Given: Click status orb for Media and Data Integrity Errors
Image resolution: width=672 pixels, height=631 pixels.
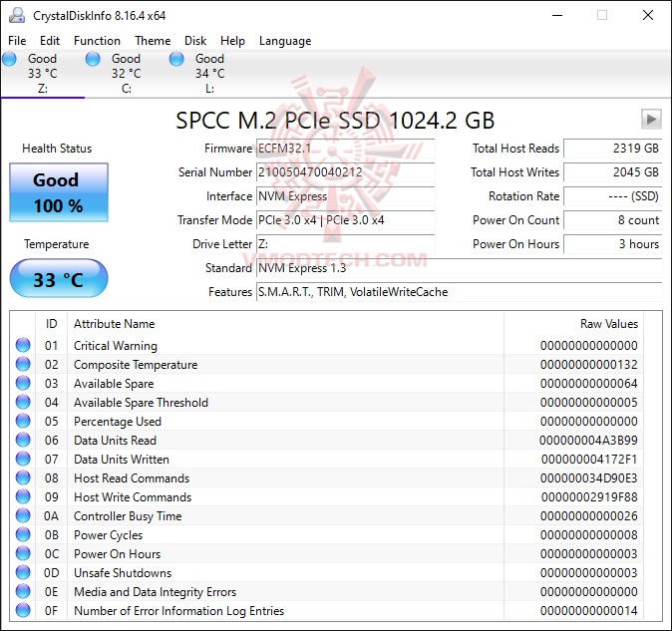Looking at the screenshot, I should (x=23, y=591).
